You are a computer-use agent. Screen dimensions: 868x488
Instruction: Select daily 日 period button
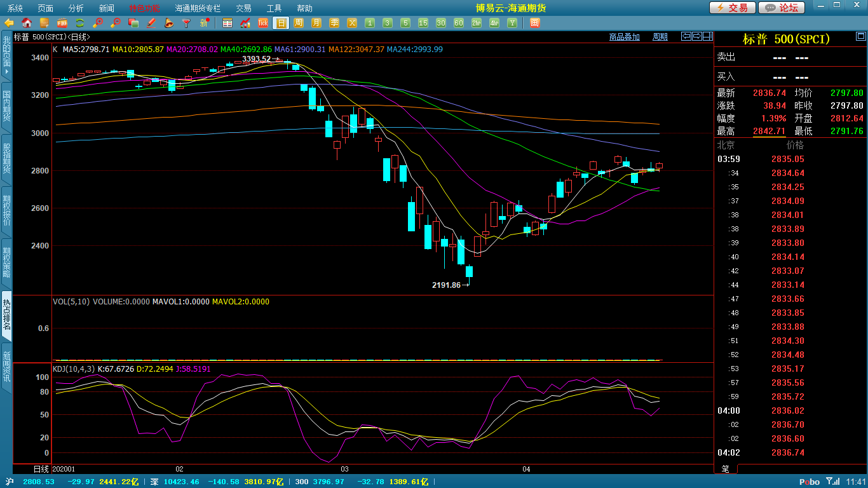281,23
